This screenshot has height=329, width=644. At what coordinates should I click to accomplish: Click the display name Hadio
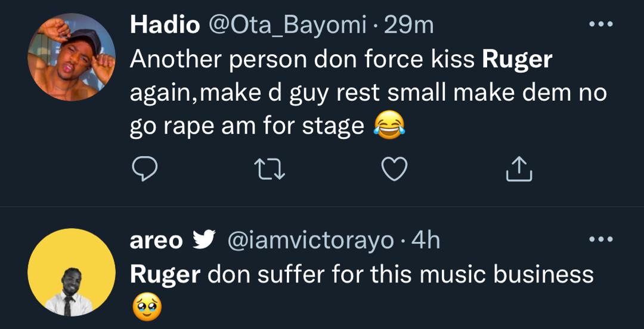[x=165, y=25]
